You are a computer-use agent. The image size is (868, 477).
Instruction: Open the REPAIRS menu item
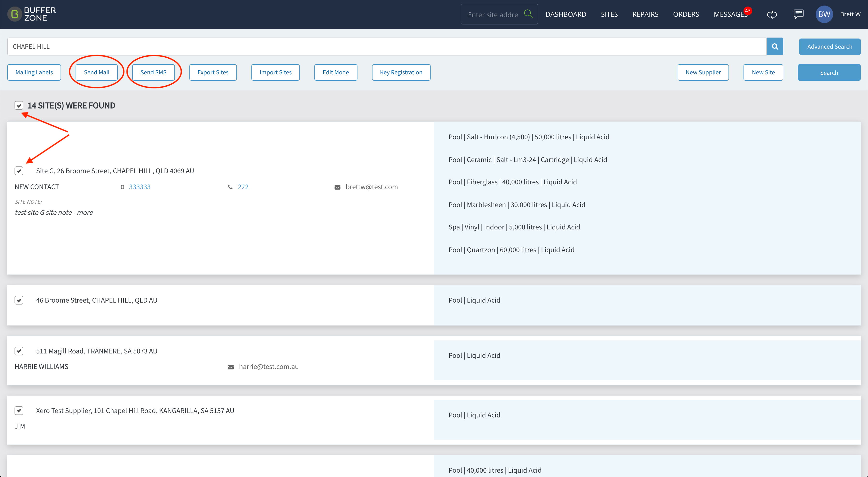(645, 14)
